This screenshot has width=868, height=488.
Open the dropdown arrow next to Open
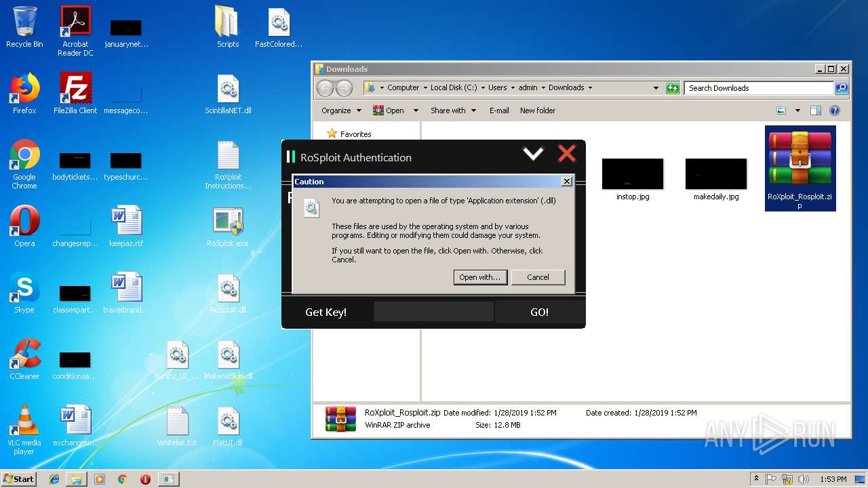pos(416,110)
